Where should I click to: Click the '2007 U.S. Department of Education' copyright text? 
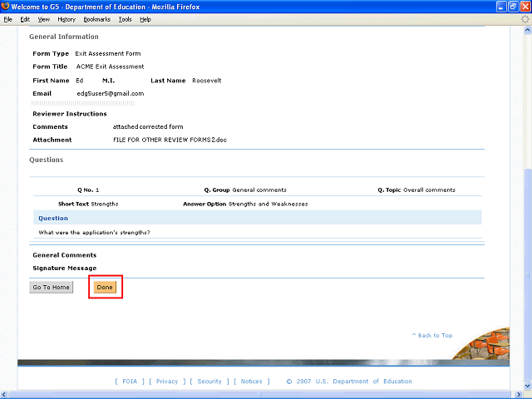[x=354, y=382]
